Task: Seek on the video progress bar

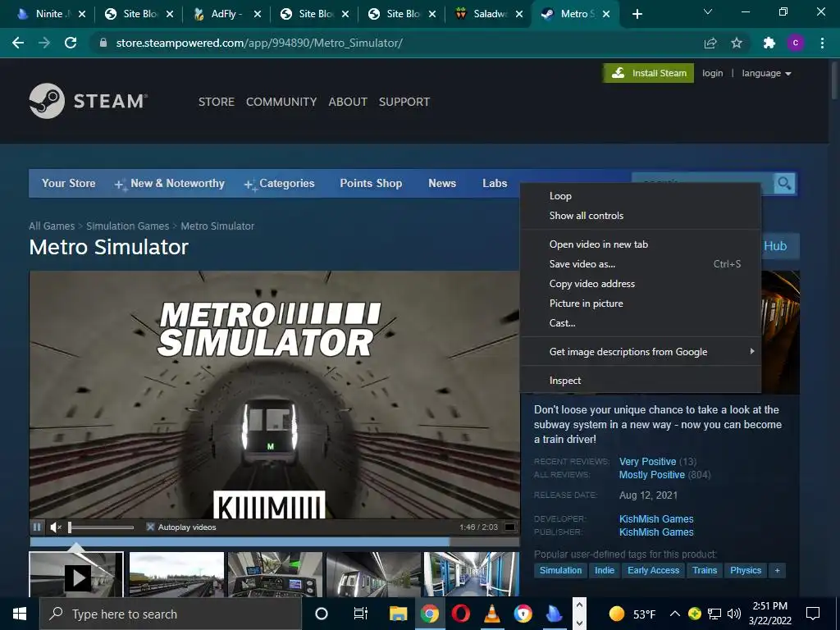Action: click(x=274, y=541)
